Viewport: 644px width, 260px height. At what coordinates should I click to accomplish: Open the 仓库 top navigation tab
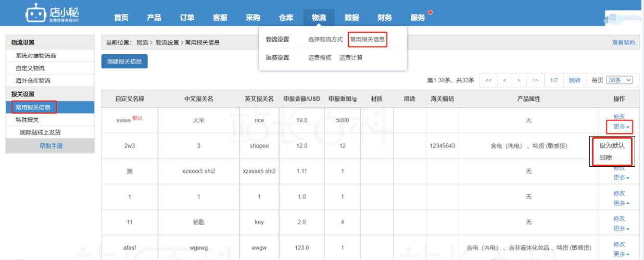point(286,18)
